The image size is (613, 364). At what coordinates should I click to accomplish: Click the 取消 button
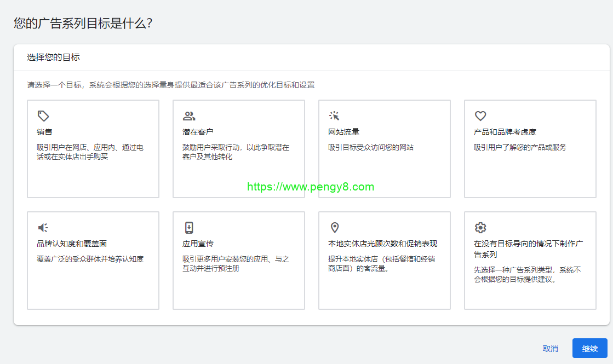tap(551, 348)
